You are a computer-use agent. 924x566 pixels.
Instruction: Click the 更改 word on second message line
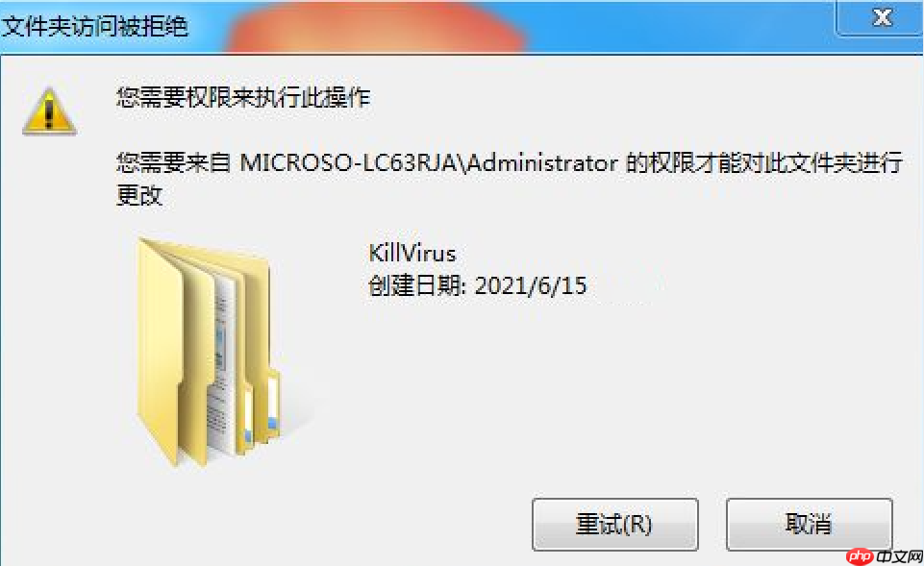[x=139, y=195]
